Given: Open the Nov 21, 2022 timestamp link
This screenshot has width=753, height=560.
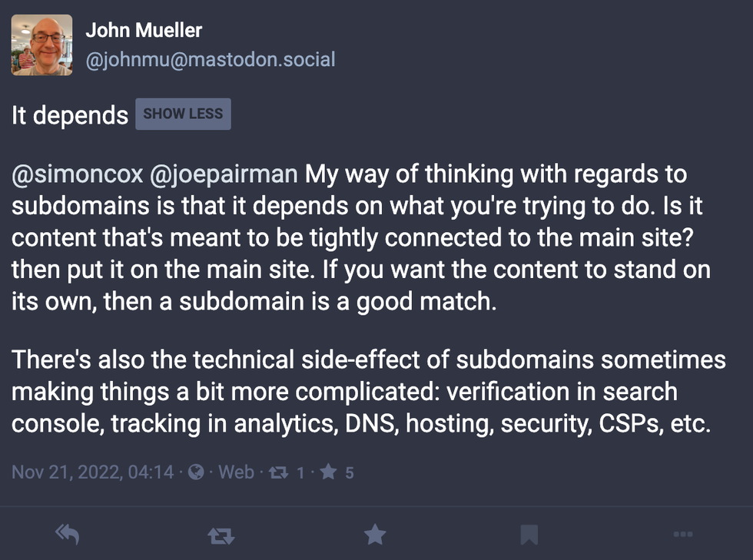Looking at the screenshot, I should [92, 472].
